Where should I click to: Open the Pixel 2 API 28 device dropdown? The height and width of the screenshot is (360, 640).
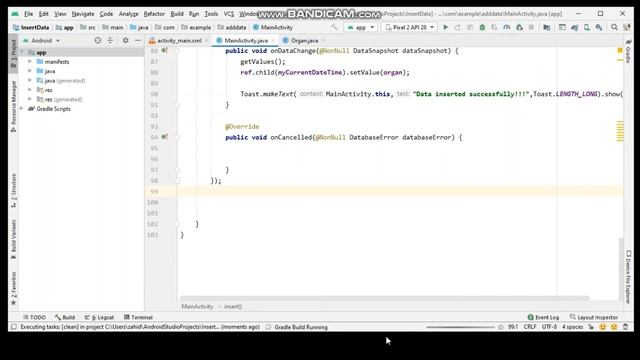coord(409,27)
